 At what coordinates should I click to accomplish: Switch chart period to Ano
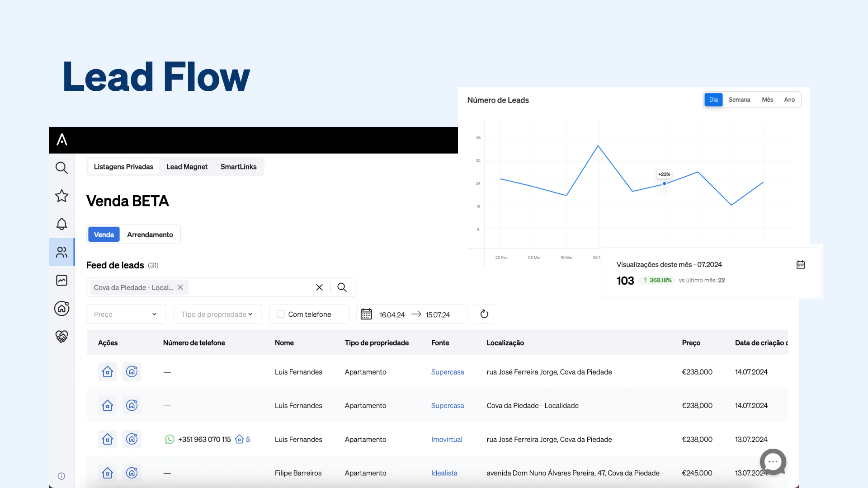790,99
